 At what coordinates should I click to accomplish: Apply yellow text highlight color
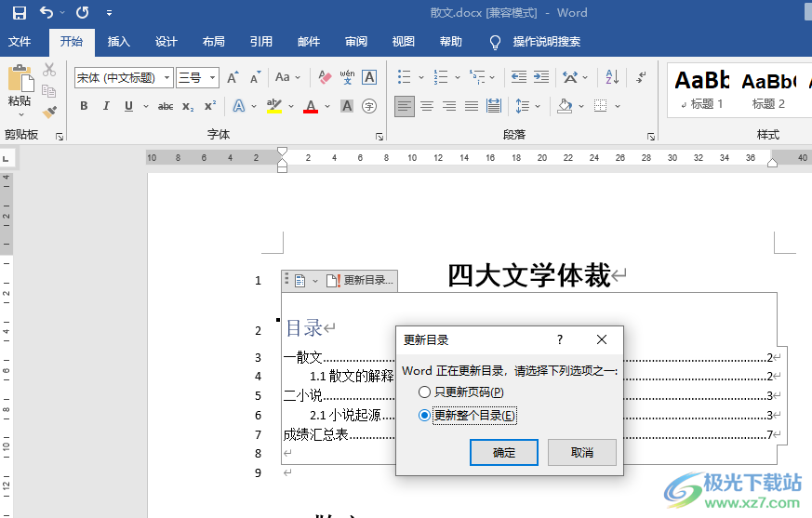(x=274, y=106)
